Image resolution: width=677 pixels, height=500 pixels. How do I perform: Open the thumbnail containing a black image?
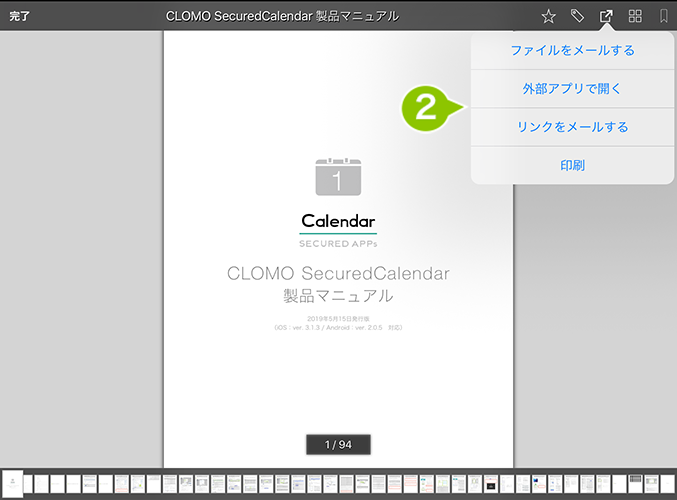pos(490,484)
